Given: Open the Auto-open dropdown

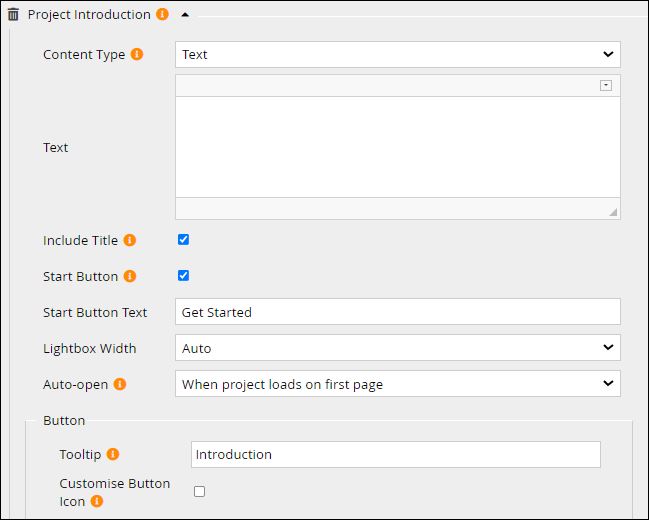Looking at the screenshot, I should point(397,384).
